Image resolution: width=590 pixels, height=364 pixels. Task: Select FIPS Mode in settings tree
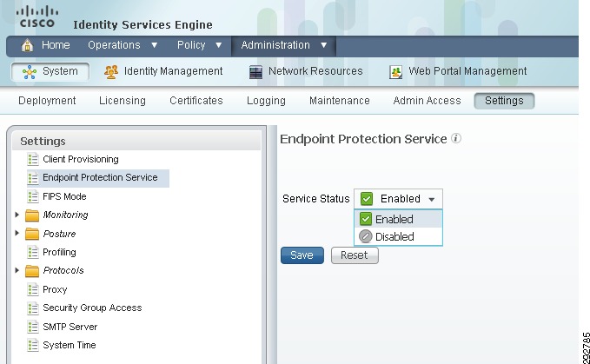tap(64, 196)
